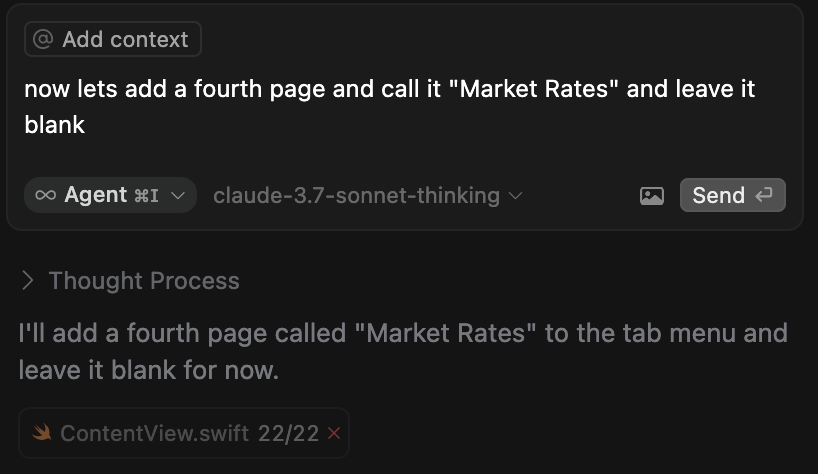The image size is (818, 474).
Task: Click the chevron beside the model name
Action: pos(515,196)
